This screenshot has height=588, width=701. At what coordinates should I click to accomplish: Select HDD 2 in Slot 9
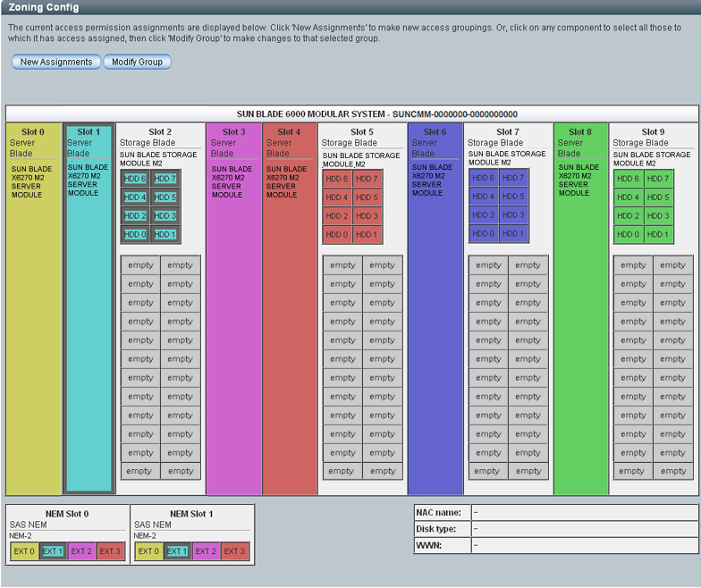point(628,216)
